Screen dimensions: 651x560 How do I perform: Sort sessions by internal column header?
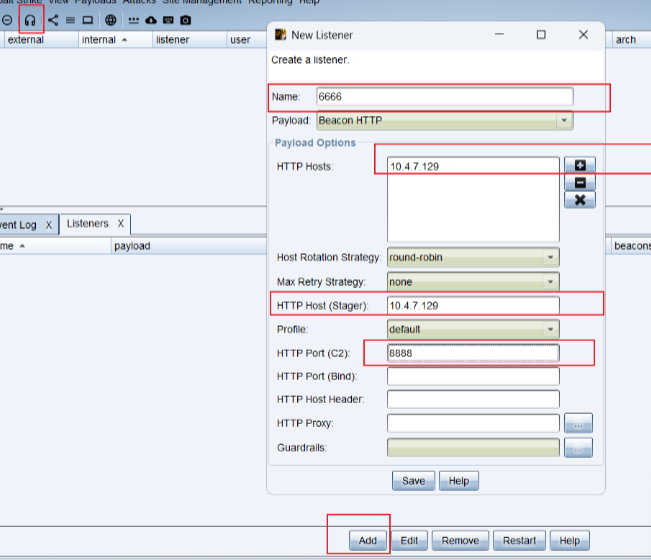(x=115, y=40)
